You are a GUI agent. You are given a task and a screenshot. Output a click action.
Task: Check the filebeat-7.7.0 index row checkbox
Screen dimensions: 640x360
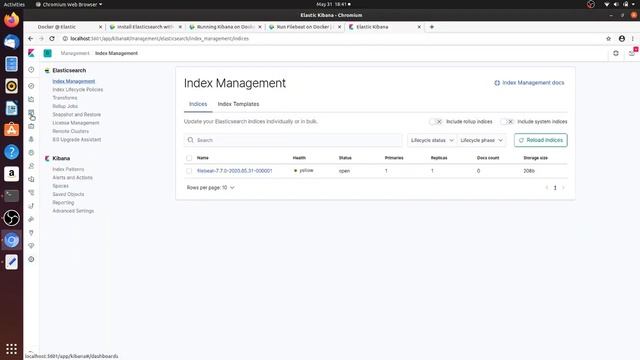pyautogui.click(x=189, y=171)
